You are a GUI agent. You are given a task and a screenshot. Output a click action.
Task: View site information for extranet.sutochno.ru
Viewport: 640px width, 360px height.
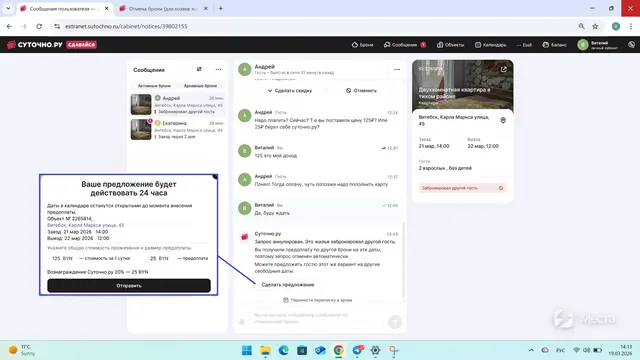(x=57, y=26)
